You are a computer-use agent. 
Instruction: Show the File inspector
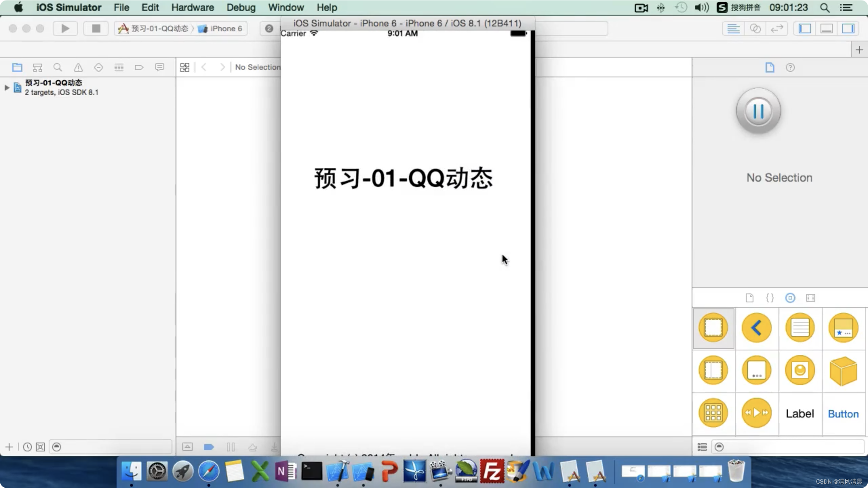pos(770,67)
